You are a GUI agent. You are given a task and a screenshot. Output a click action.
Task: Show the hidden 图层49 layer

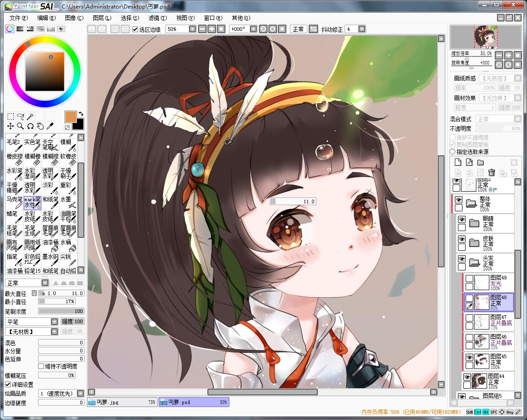tap(470, 279)
